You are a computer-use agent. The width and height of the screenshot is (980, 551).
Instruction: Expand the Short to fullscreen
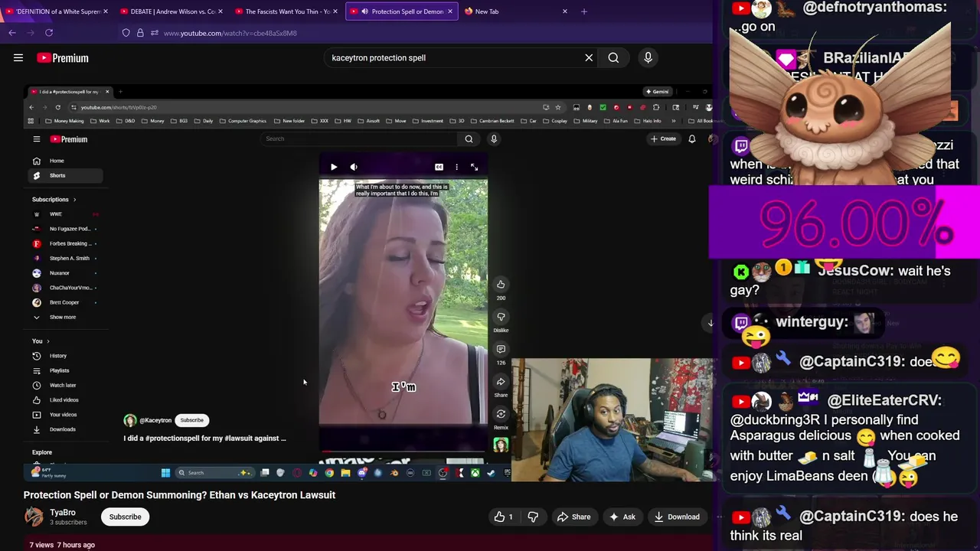pyautogui.click(x=474, y=167)
